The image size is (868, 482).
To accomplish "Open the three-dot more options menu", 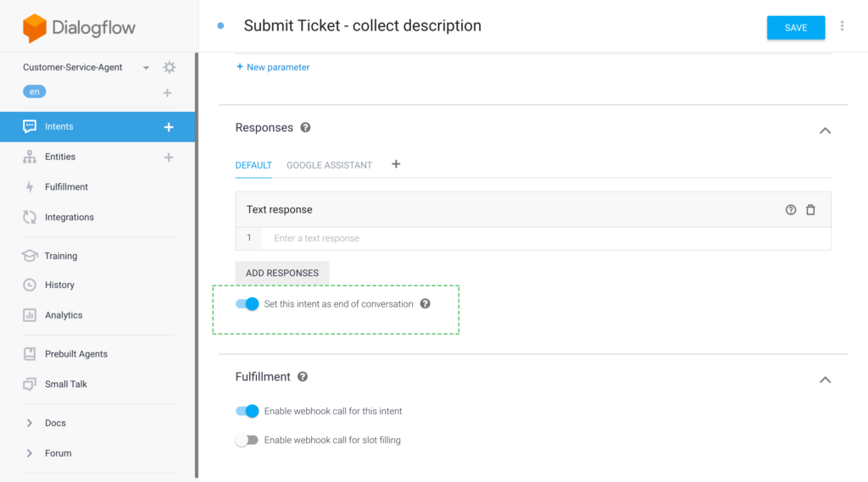I will pyautogui.click(x=842, y=26).
